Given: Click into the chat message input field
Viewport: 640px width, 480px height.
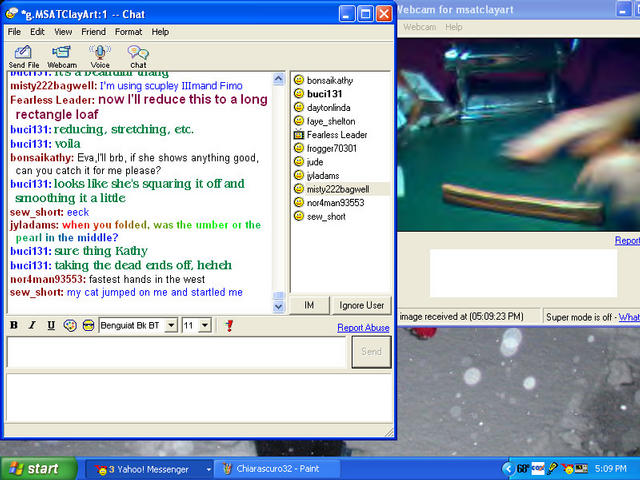Looking at the screenshot, I should (176, 352).
